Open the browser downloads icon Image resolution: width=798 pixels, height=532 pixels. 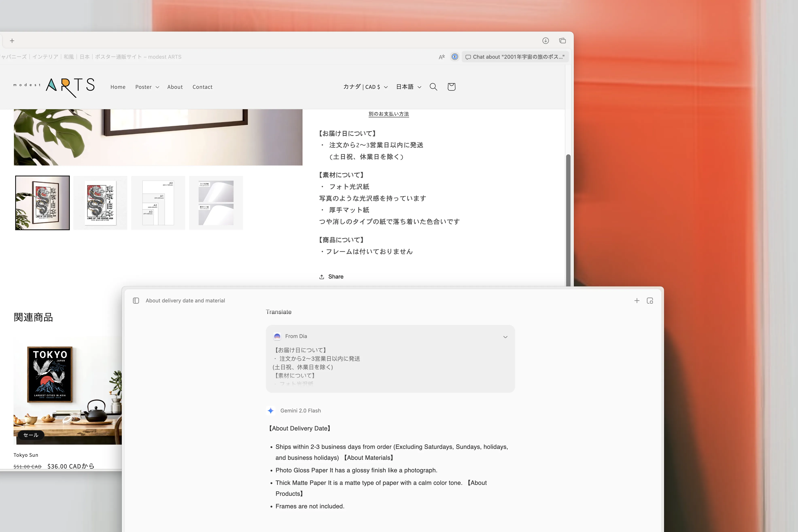[x=545, y=40]
